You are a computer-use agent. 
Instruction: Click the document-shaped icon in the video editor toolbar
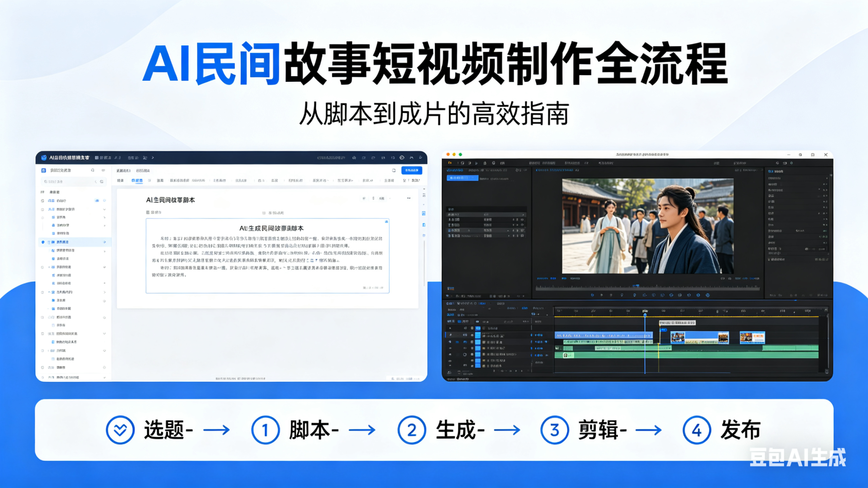click(485, 163)
